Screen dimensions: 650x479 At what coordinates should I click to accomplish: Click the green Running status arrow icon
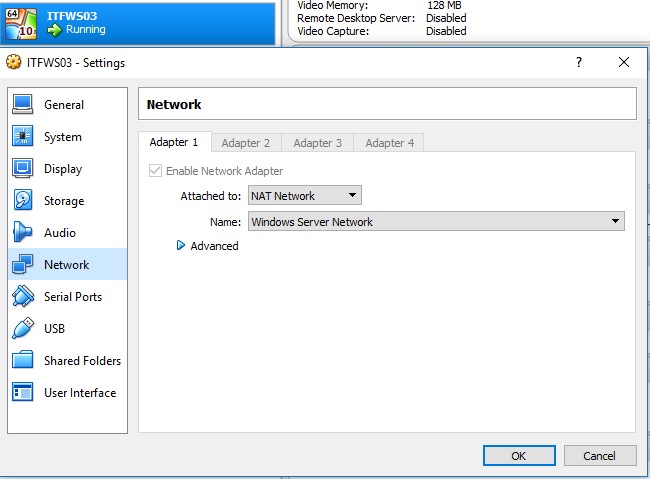pos(54,30)
